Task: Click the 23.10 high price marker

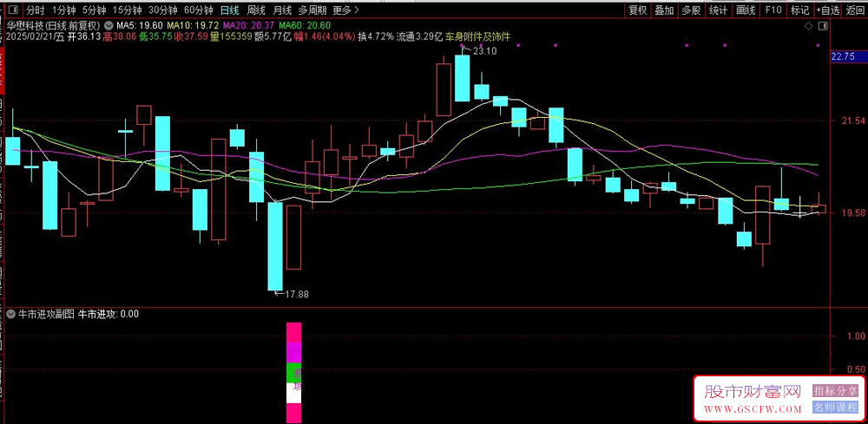Action: pyautogui.click(x=485, y=51)
